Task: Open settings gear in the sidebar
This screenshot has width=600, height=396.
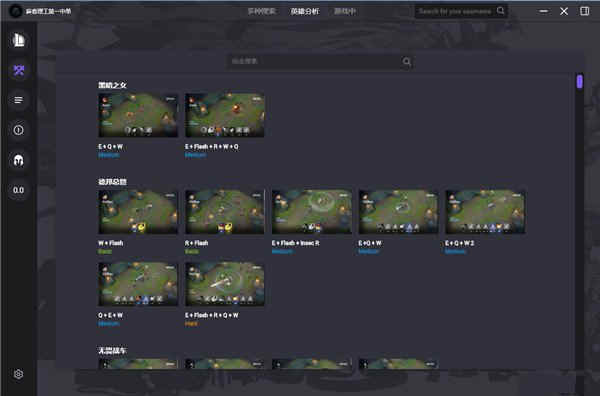Action: click(18, 374)
